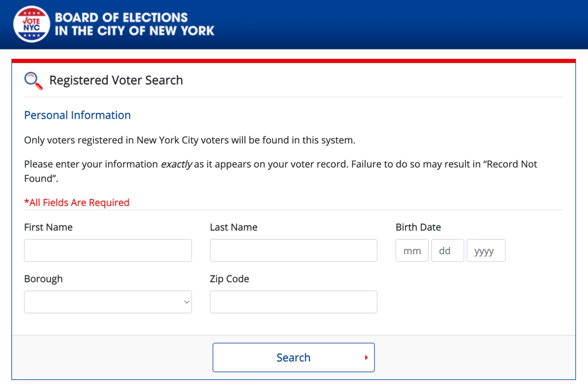Click the Birth Date label
Image resolution: width=588 pixels, height=386 pixels.
click(x=418, y=228)
